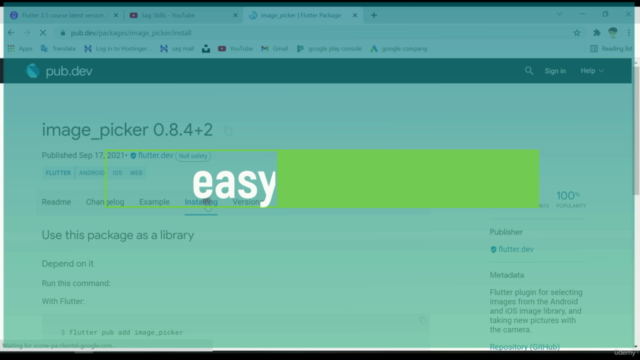Viewport: 640px width, 360px height.
Task: Open the Gmail bookmark
Action: pyautogui.click(x=275, y=49)
